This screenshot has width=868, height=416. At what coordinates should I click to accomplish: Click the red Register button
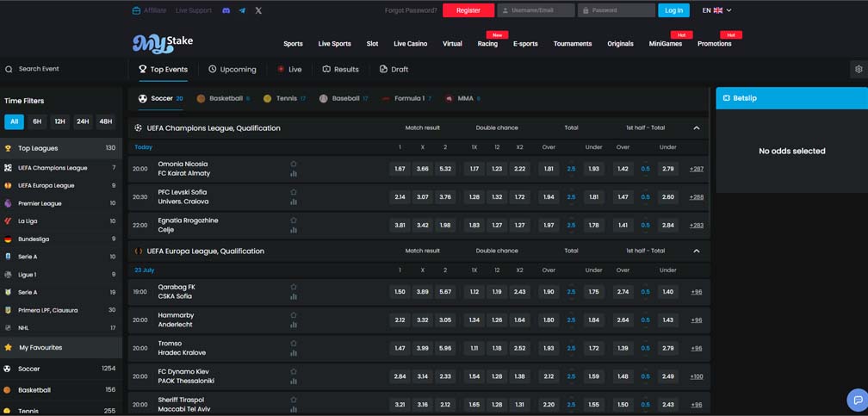(x=468, y=10)
